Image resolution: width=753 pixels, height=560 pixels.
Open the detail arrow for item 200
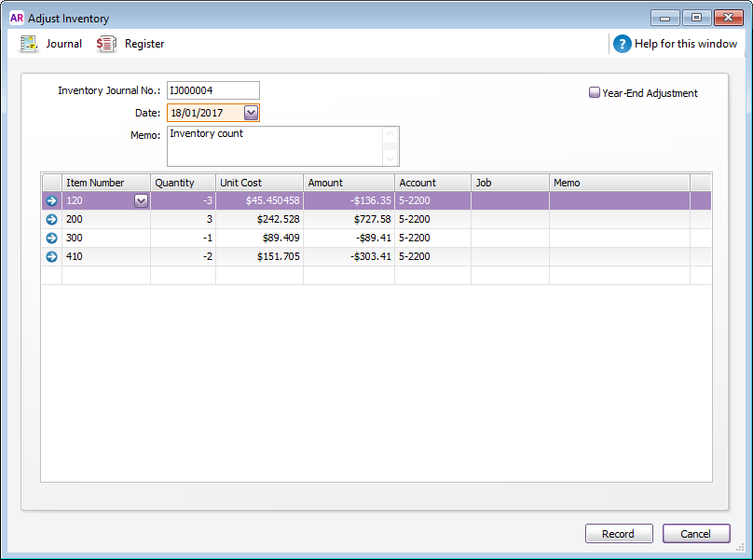[50, 219]
